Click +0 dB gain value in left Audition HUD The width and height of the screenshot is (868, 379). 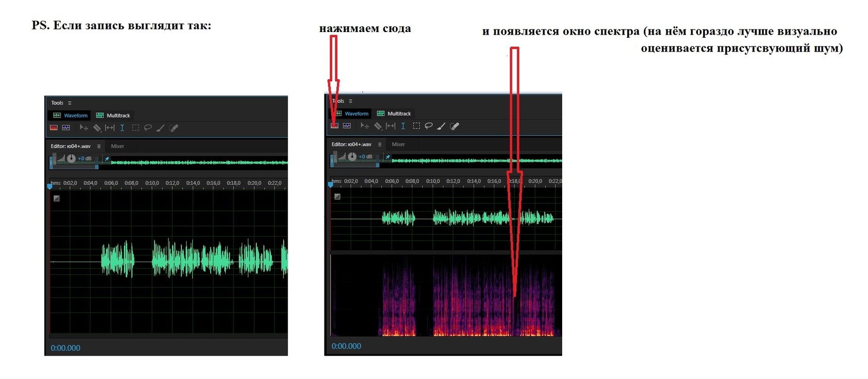[85, 159]
